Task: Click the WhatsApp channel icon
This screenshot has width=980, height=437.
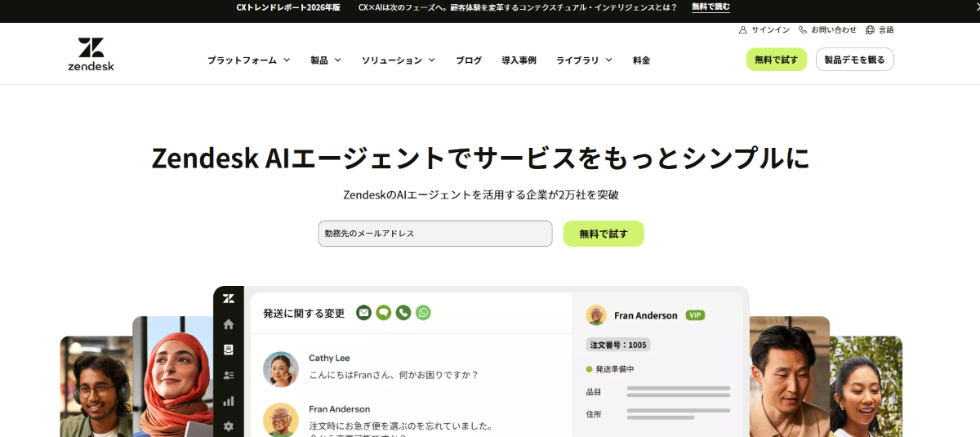Action: coord(423,313)
